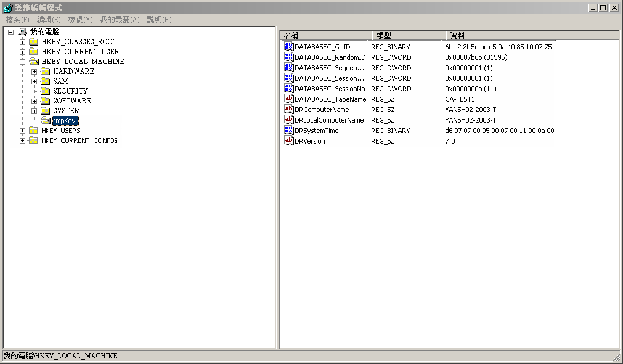Image resolution: width=623 pixels, height=364 pixels.
Task: Select the string icon for DATABASEC_TapeName
Action: pyautogui.click(x=288, y=99)
